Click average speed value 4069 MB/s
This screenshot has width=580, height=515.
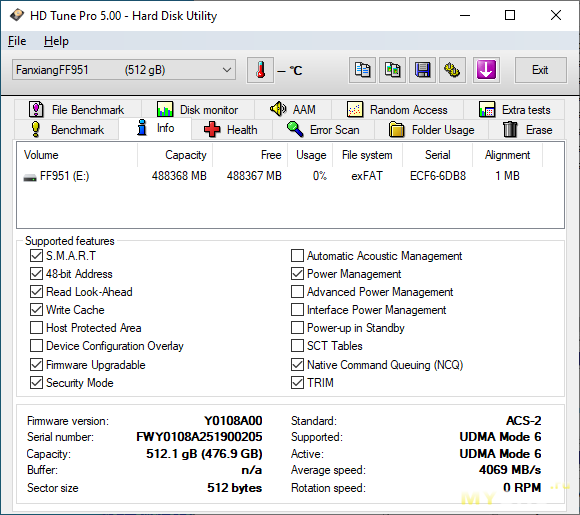510,470
